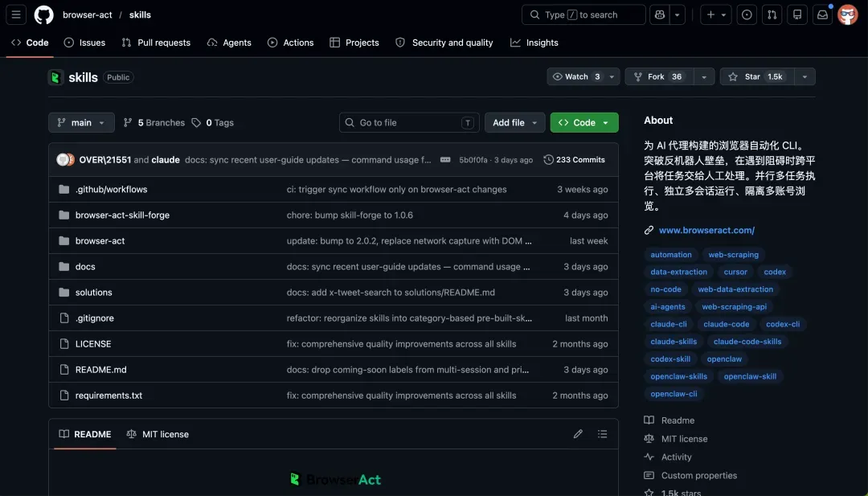
Task: Switch to the Projects tab
Action: point(354,43)
